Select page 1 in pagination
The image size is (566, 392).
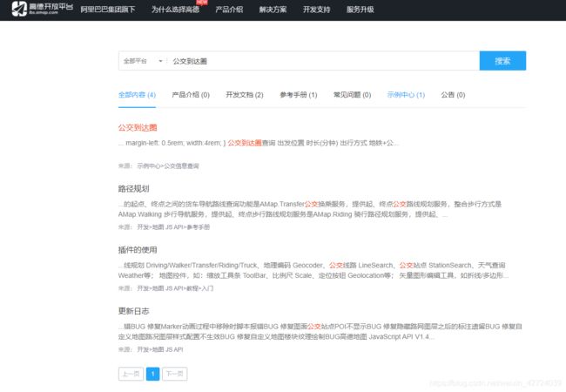coord(152,374)
